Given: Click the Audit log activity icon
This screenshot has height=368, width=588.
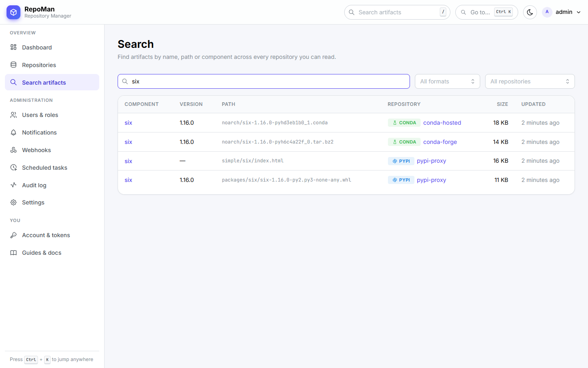Looking at the screenshot, I should click(13, 185).
